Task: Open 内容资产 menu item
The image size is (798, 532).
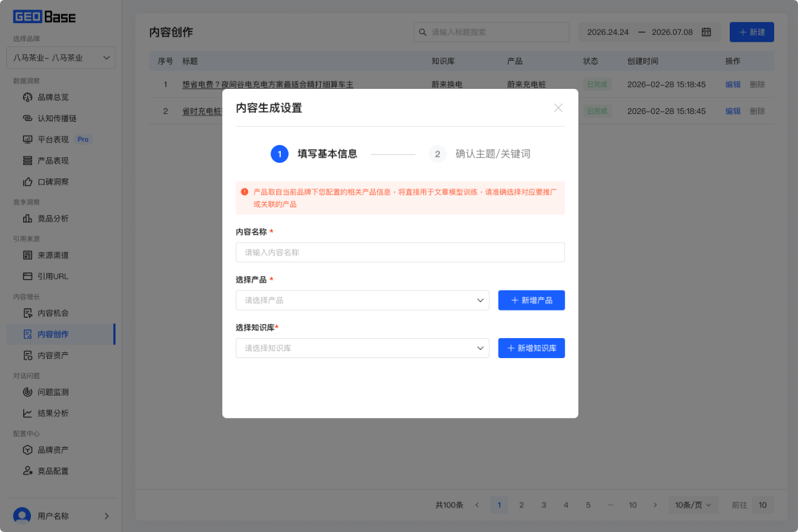Action: pos(61,355)
